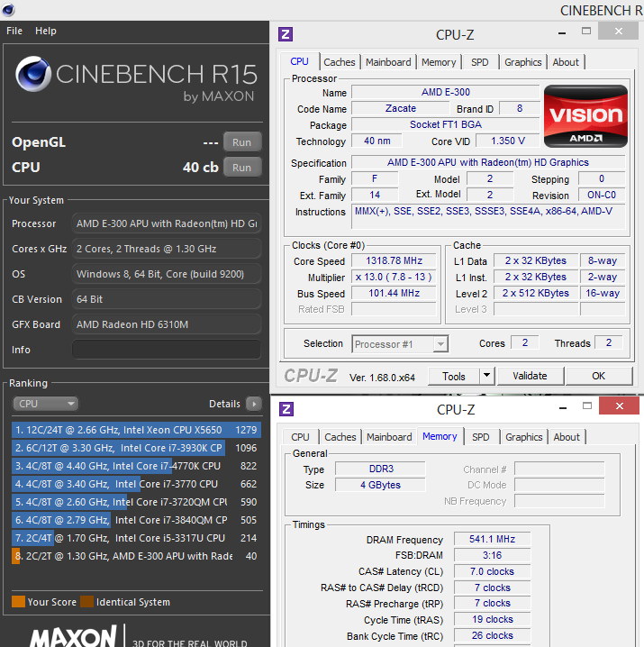Open the Help menu in Cinebench
This screenshot has width=644, height=647.
[46, 31]
